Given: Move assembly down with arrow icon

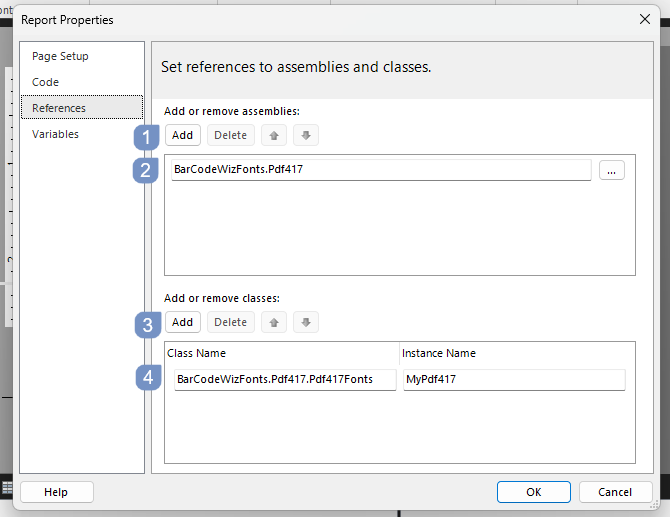Looking at the screenshot, I should (x=306, y=135).
